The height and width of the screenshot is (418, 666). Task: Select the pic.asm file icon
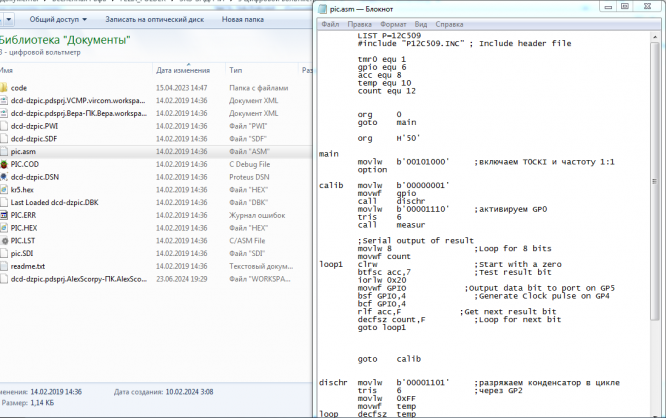[4, 152]
